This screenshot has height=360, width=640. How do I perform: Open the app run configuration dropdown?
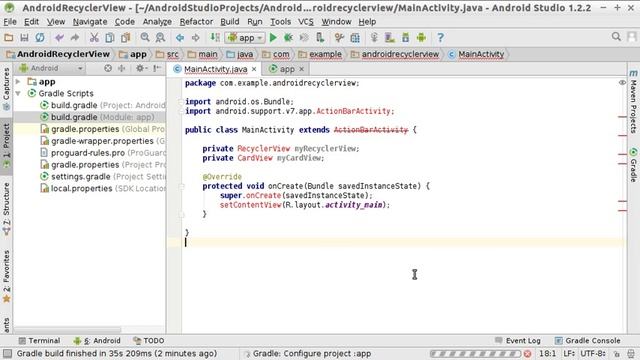pos(245,38)
